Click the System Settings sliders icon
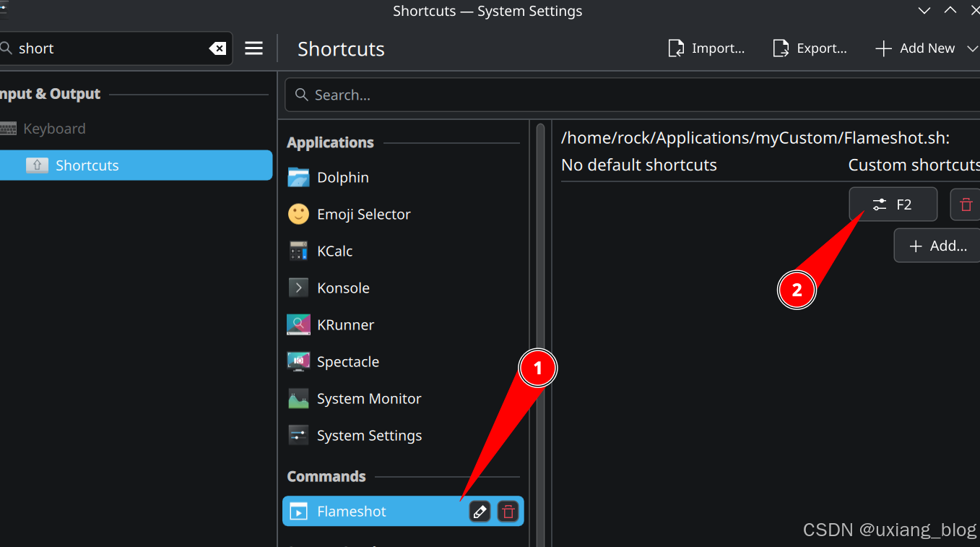980x547 pixels. [x=298, y=435]
